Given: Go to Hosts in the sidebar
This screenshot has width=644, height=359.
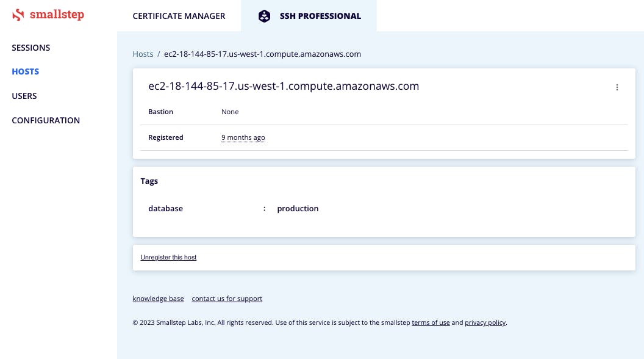Looking at the screenshot, I should [25, 71].
